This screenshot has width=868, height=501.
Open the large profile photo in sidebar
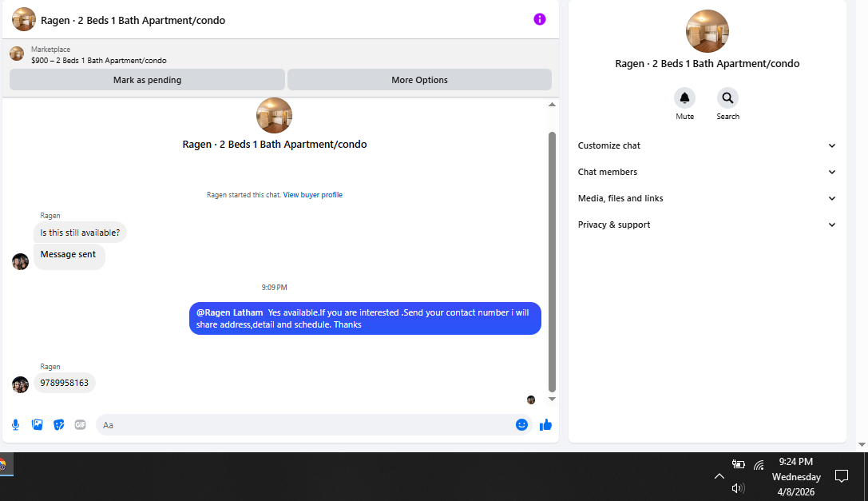click(707, 31)
